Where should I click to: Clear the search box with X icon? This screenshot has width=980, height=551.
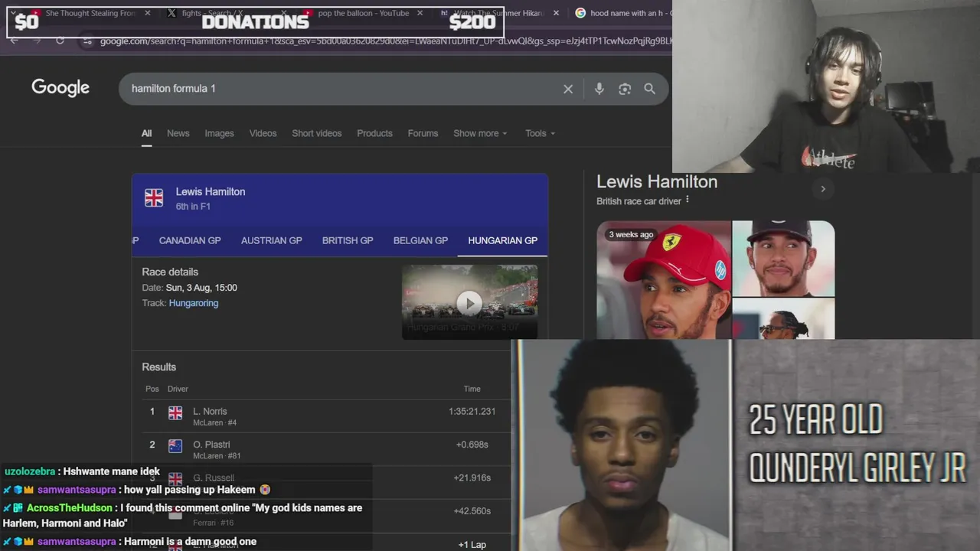click(x=568, y=89)
